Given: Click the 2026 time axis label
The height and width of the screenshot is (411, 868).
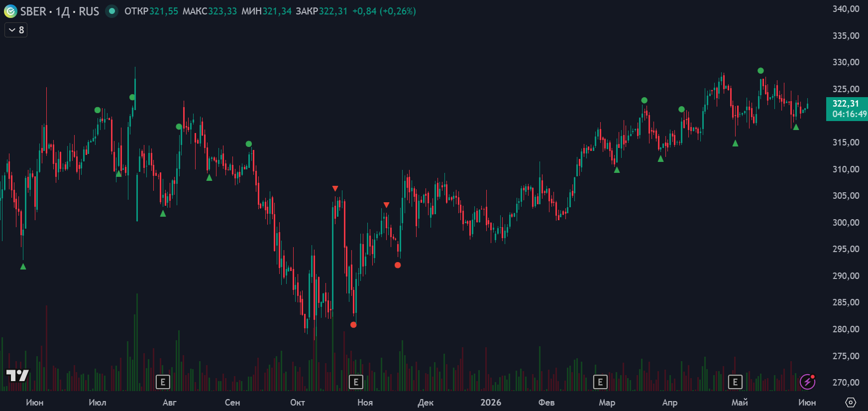Looking at the screenshot, I should pos(491,403).
